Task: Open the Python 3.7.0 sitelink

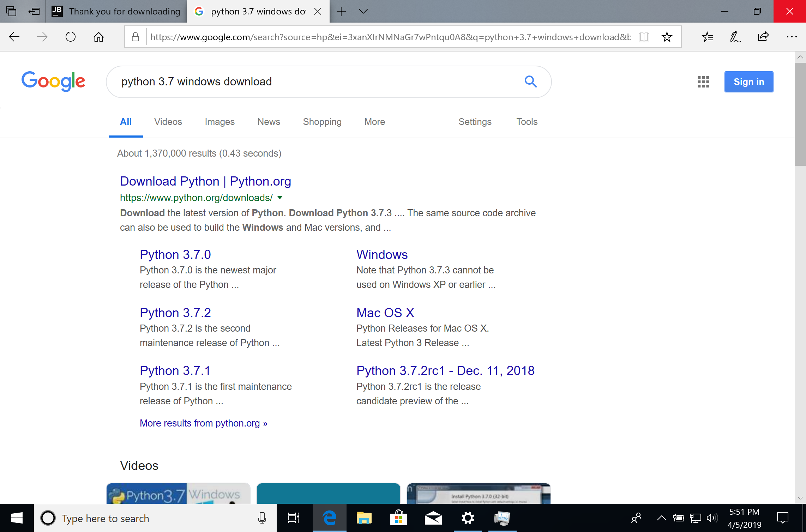Action: pos(175,254)
